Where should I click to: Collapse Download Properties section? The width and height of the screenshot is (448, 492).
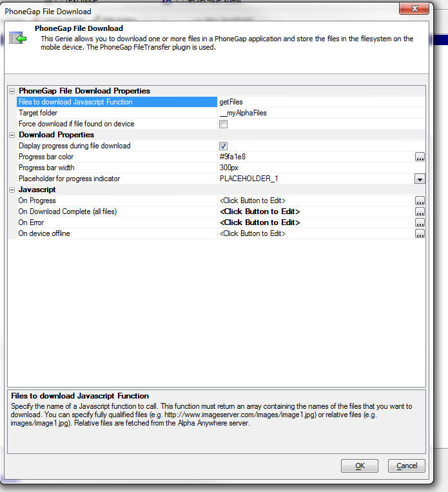coord(12,135)
